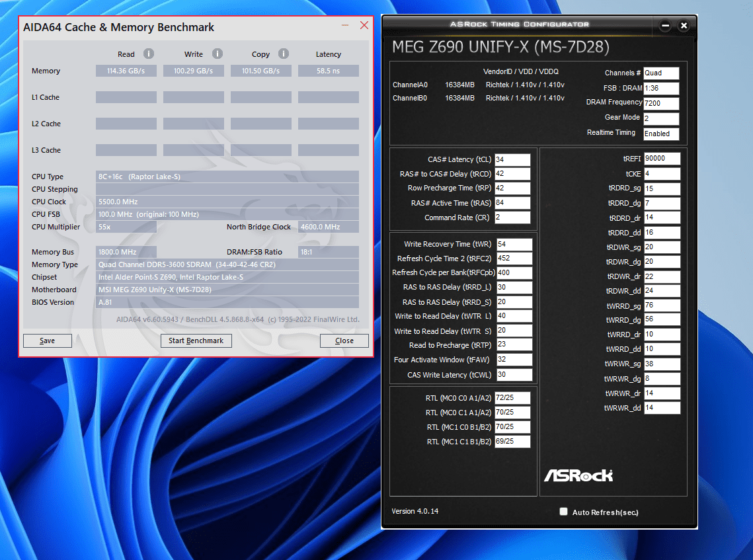
Task: Click the tWRWR_sg field showing 38
Action: coord(662,364)
